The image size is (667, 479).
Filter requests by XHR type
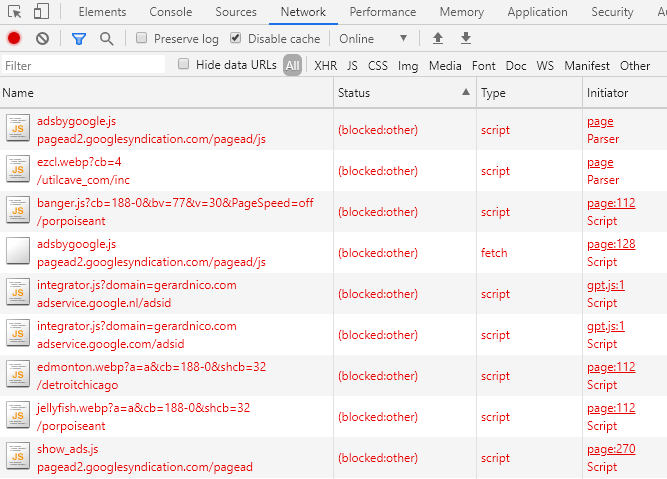pos(325,66)
